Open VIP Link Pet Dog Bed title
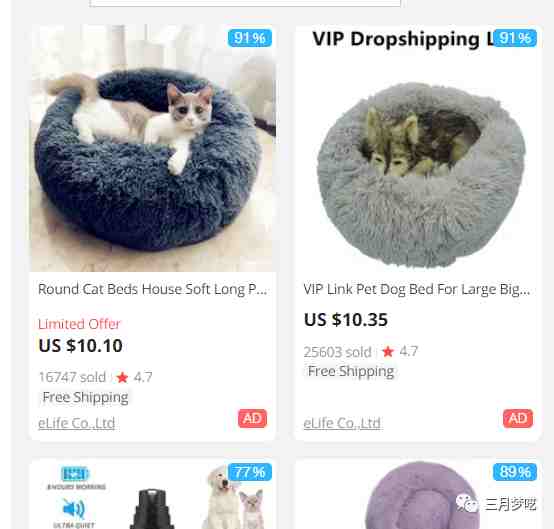 click(x=417, y=289)
